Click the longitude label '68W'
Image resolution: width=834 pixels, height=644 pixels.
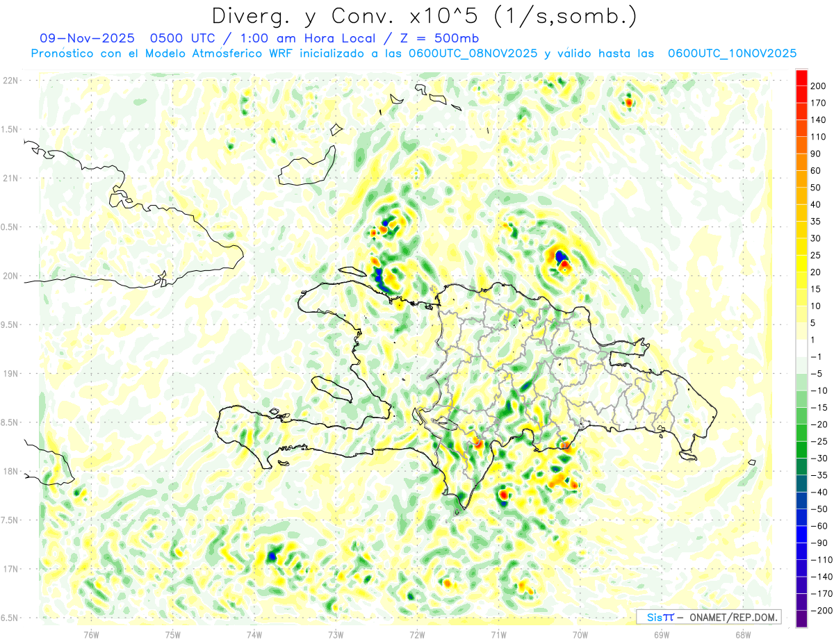[x=743, y=634]
